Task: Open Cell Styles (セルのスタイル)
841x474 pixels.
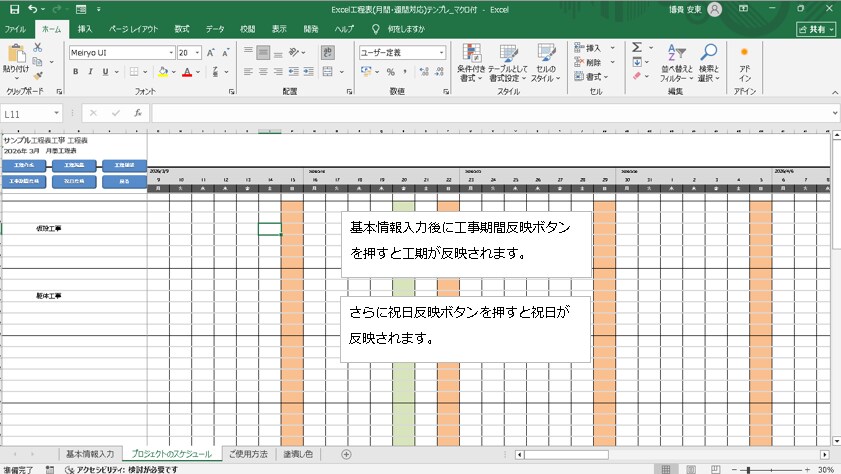Action: coord(545,63)
